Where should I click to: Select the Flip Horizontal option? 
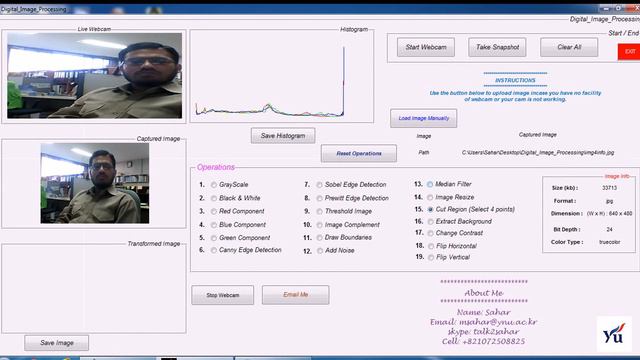point(431,246)
